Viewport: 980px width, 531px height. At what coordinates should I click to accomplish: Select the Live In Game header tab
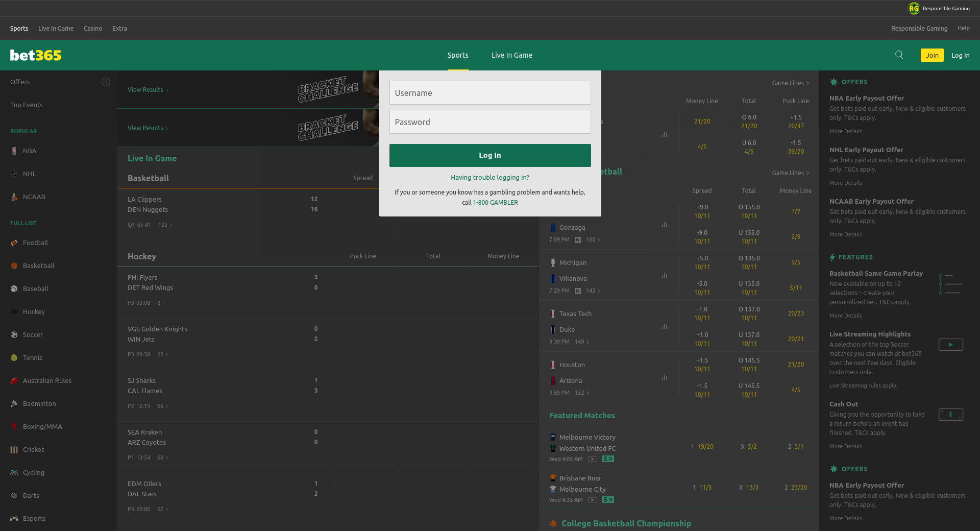511,55
